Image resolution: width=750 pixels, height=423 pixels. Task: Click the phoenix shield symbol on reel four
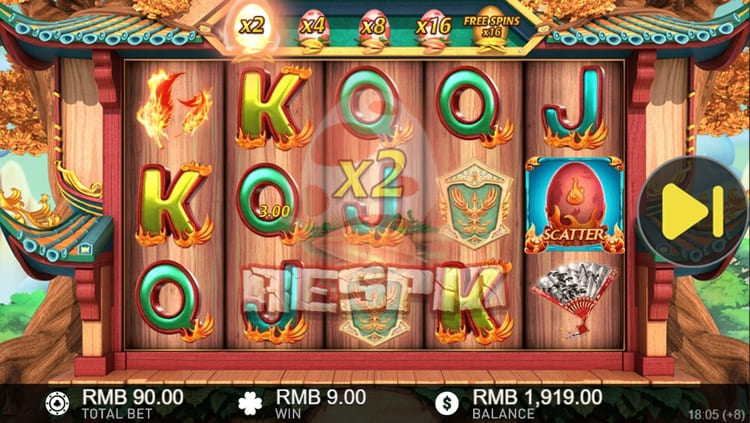click(474, 205)
